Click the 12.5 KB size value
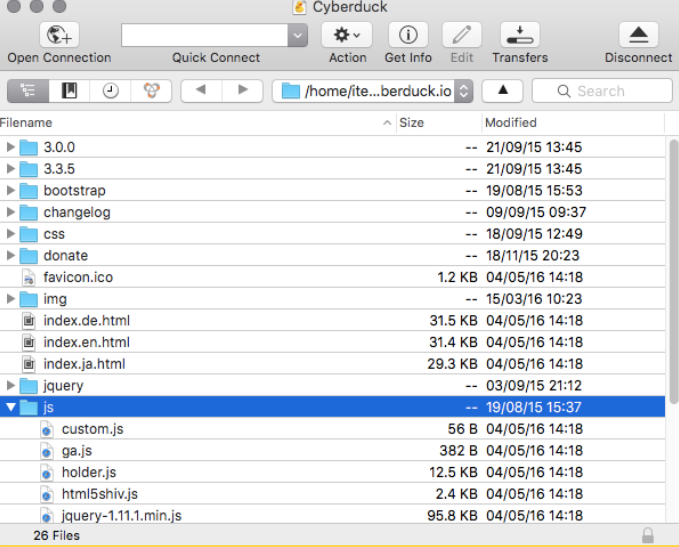Image resolution: width=679 pixels, height=547 pixels. 453,473
